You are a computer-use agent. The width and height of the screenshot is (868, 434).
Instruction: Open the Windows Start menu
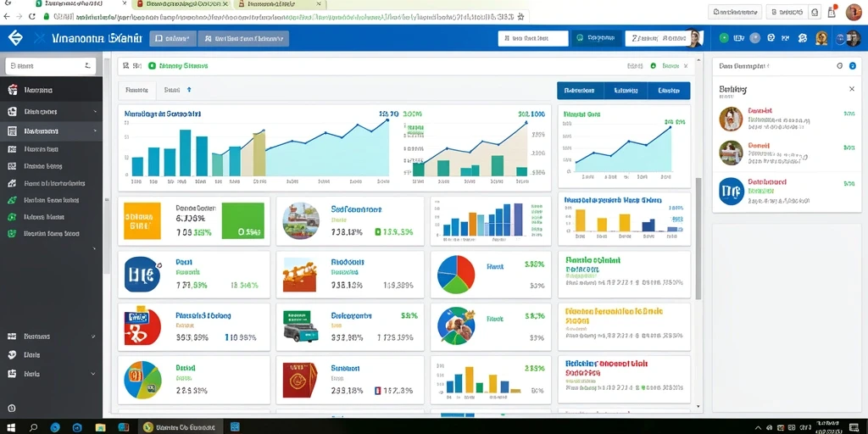[11, 427]
